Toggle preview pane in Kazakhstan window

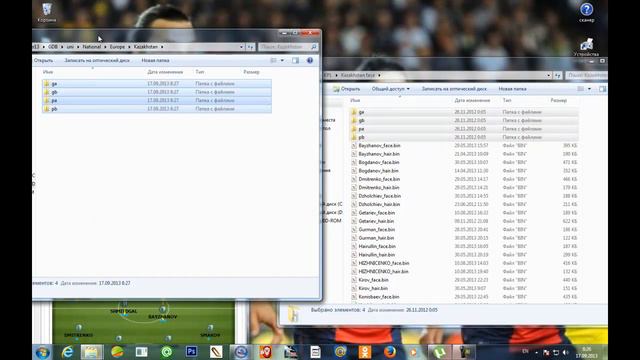pyautogui.click(x=296, y=60)
